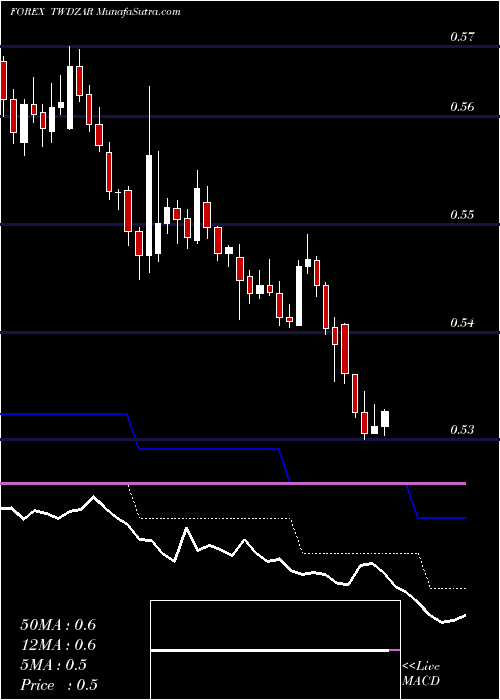The image size is (500, 700).
Task: Click the last white candlestick near 0.53
Action: click(x=385, y=419)
